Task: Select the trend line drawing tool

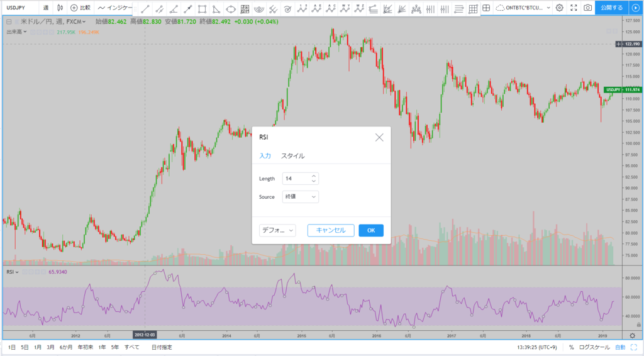Action: coord(145,9)
